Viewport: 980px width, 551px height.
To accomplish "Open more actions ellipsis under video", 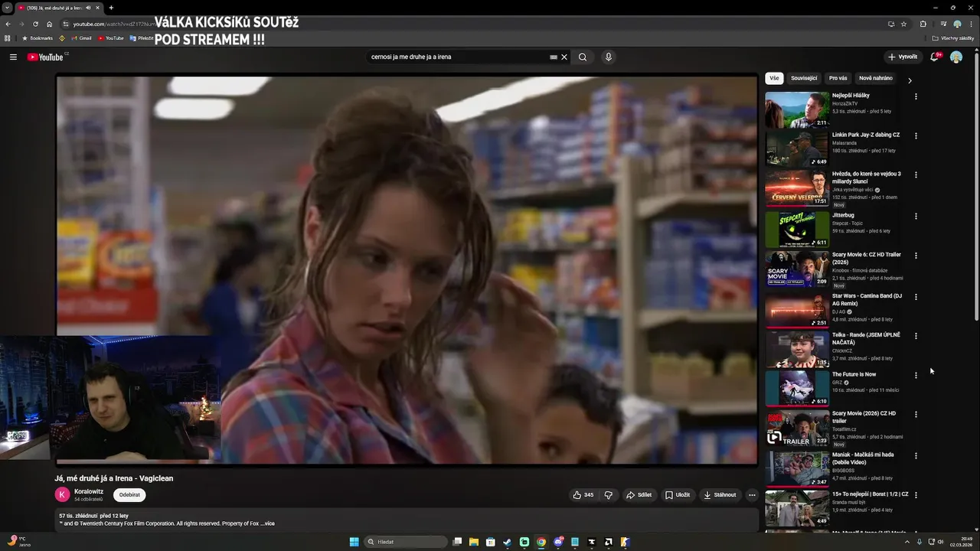I will (x=752, y=495).
